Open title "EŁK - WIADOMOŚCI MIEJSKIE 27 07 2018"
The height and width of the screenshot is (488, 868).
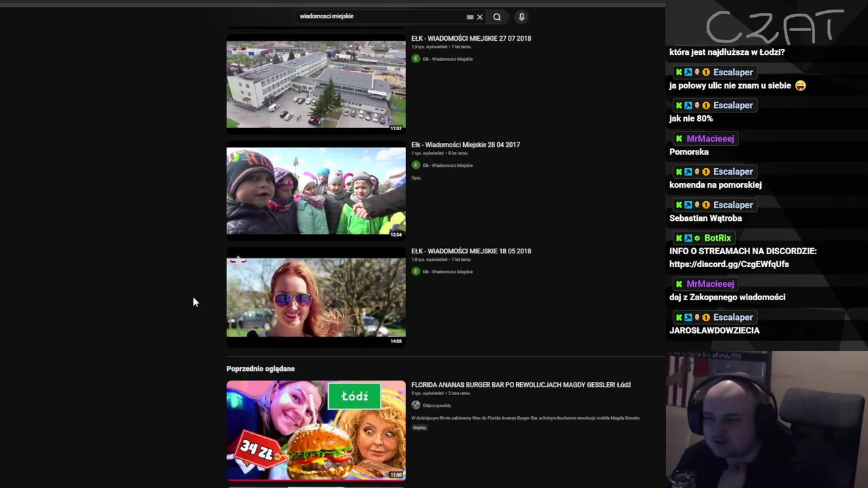[471, 39]
